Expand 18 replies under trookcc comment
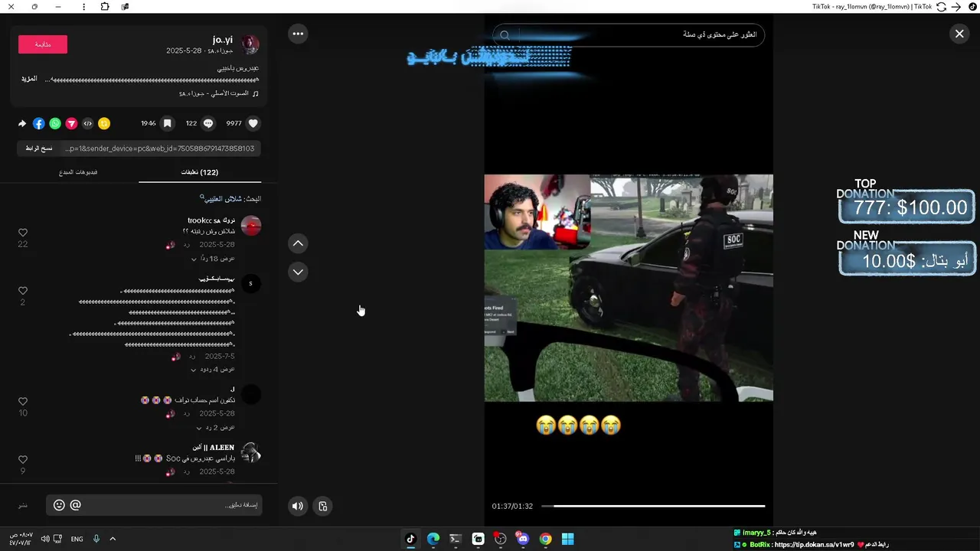This screenshot has width=980, height=551. 213,259
